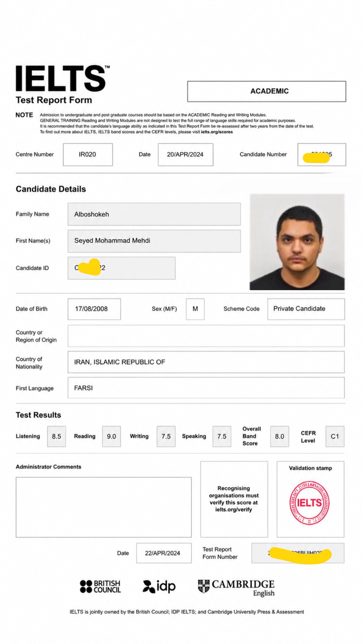Click the NOTE label
This screenshot has height=644, width=362.
point(24,115)
